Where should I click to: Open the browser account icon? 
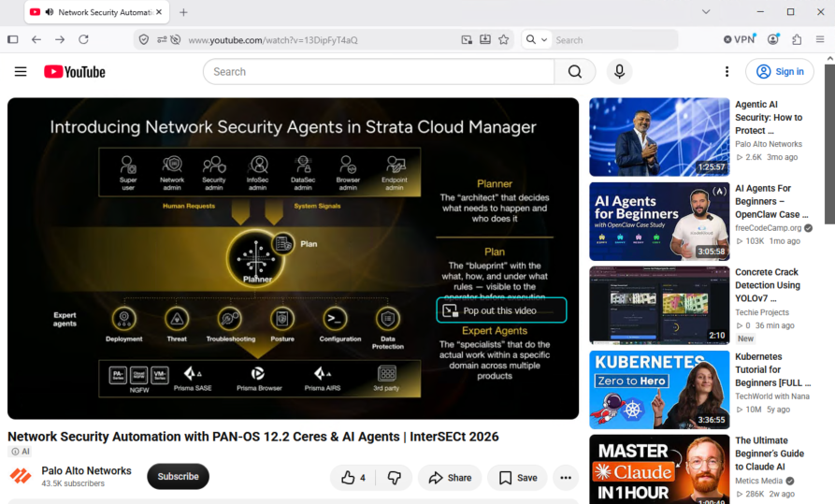coord(773,39)
